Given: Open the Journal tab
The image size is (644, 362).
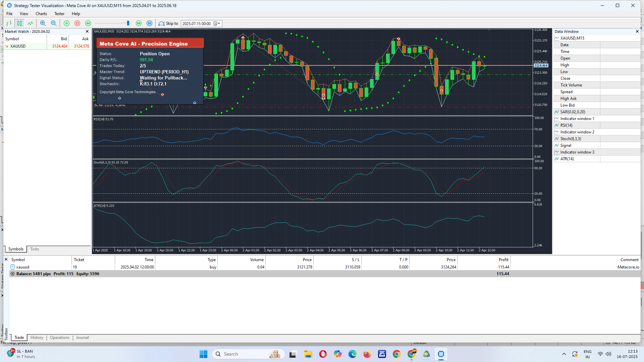Looking at the screenshot, I should tap(83, 338).
